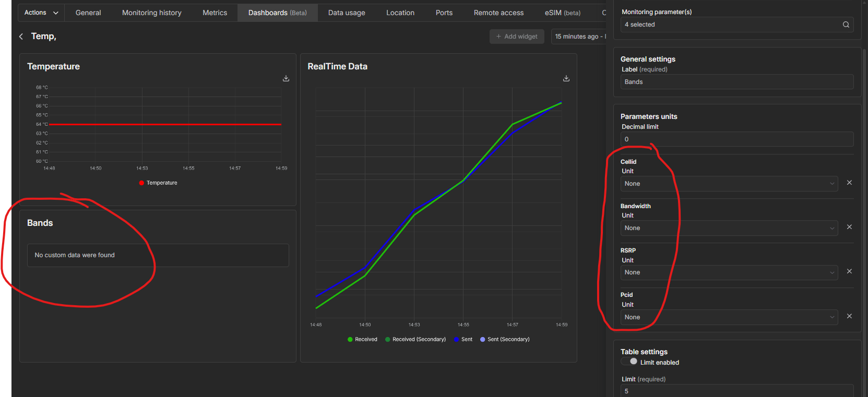Remove the Pcid parameter with X
The height and width of the screenshot is (397, 868).
tap(849, 316)
